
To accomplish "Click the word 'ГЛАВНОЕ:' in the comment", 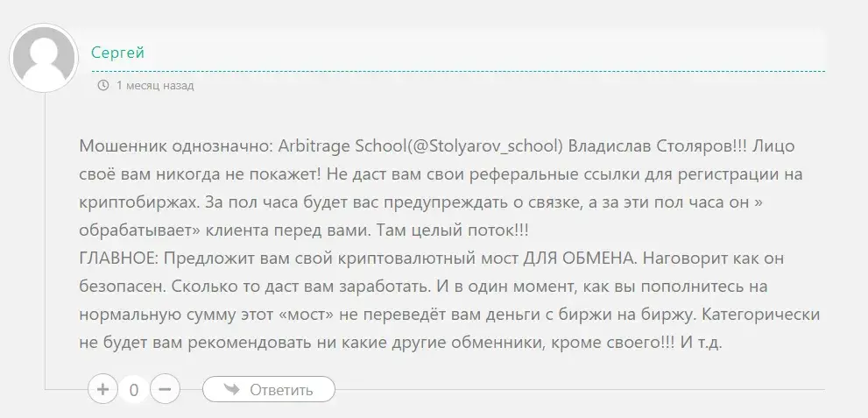I will 120,259.
